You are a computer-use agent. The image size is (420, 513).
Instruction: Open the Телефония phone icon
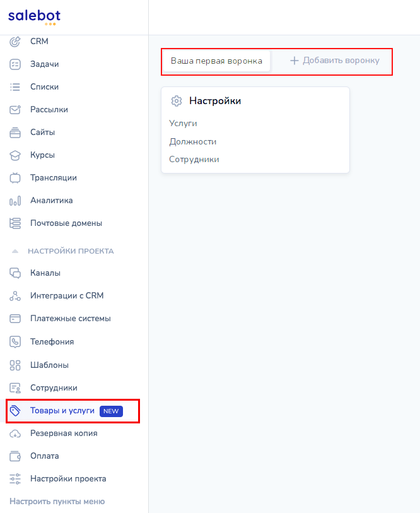16,342
